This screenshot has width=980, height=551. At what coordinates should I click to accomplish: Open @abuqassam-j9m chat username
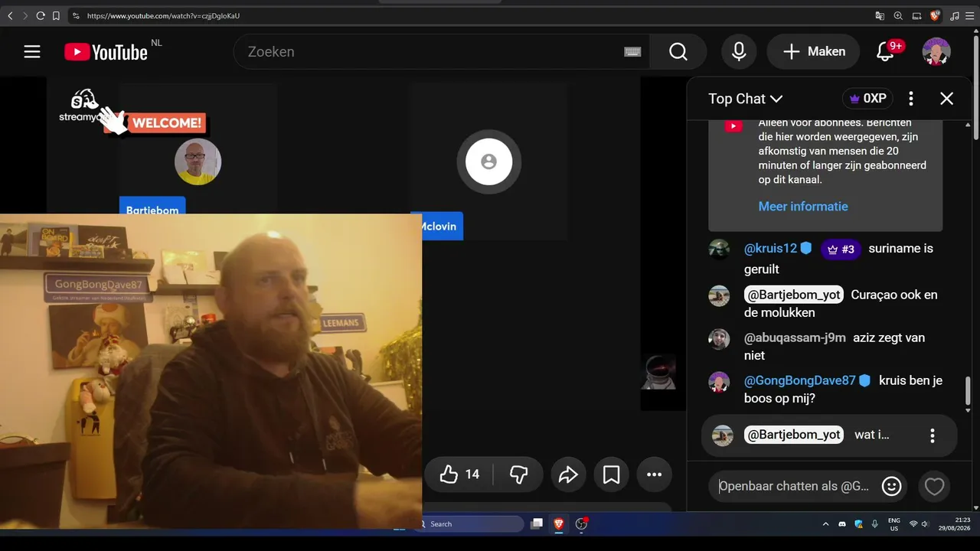point(795,337)
